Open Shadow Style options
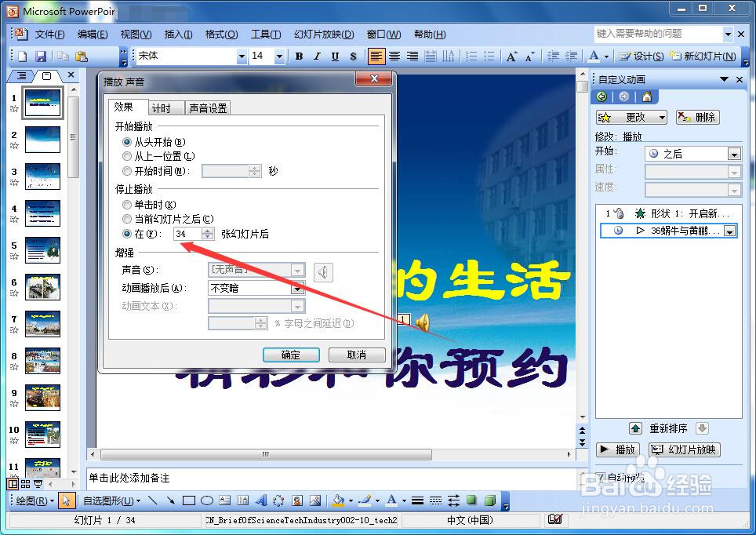 pos(471,500)
